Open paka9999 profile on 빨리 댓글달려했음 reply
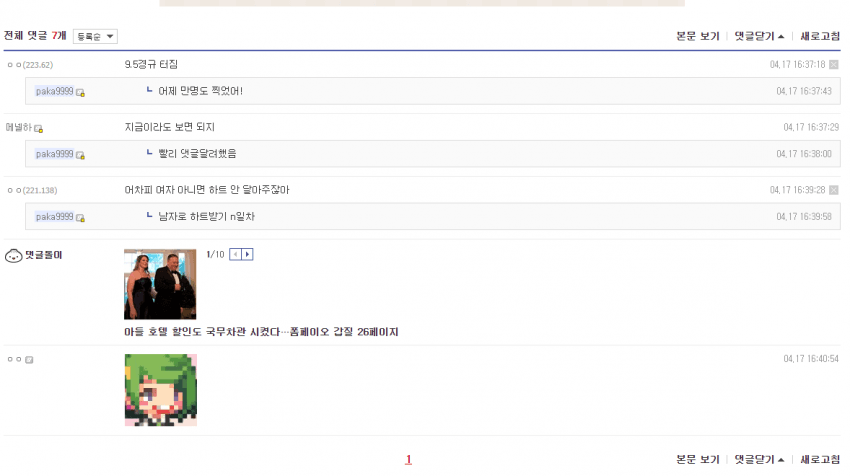Screen dimensions: 850x476 click(x=54, y=154)
